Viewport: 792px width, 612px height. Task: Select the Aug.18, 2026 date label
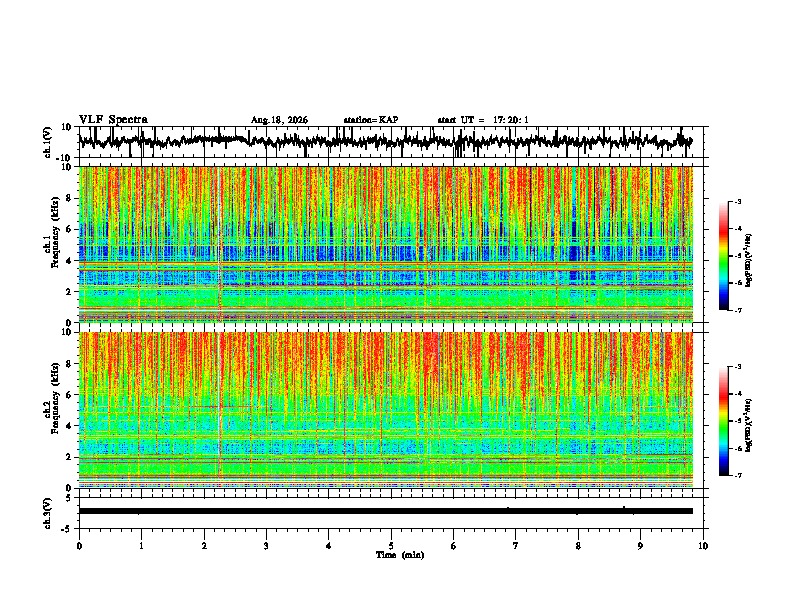pyautogui.click(x=279, y=120)
